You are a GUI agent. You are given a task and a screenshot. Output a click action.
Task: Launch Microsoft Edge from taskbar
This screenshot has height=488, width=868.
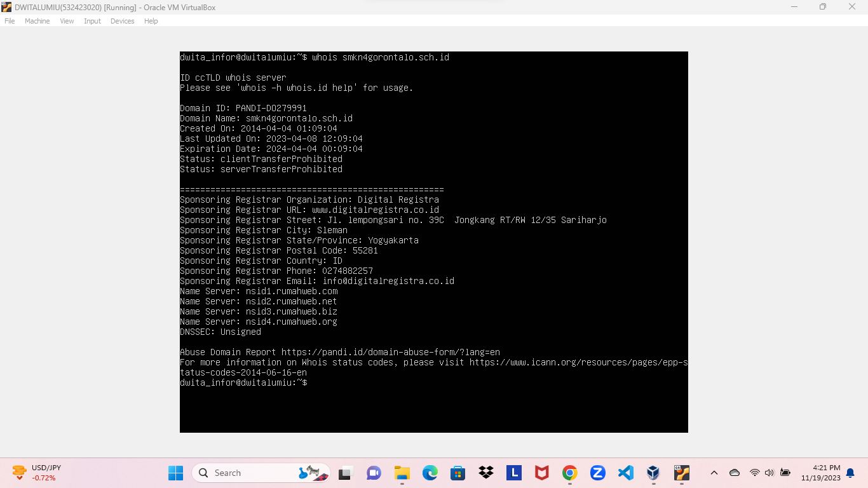tap(430, 473)
